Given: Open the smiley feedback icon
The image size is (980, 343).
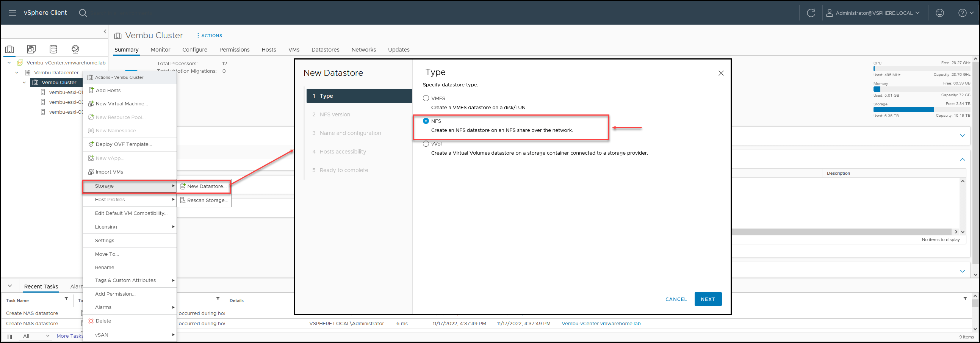Looking at the screenshot, I should point(940,13).
